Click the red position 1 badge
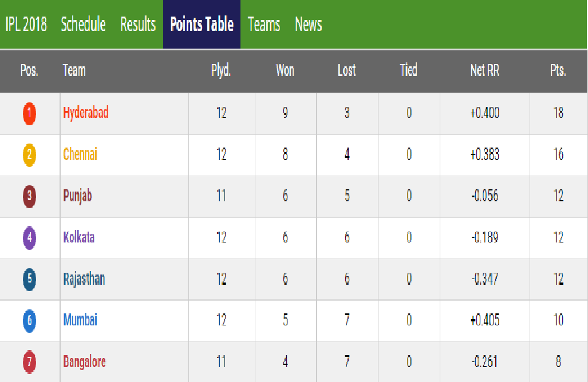The width and height of the screenshot is (588, 382). click(29, 113)
